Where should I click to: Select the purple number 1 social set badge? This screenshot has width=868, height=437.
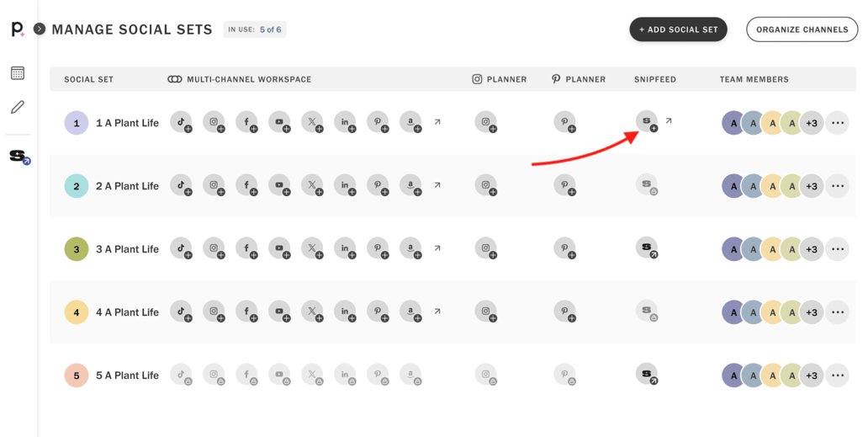coord(77,123)
